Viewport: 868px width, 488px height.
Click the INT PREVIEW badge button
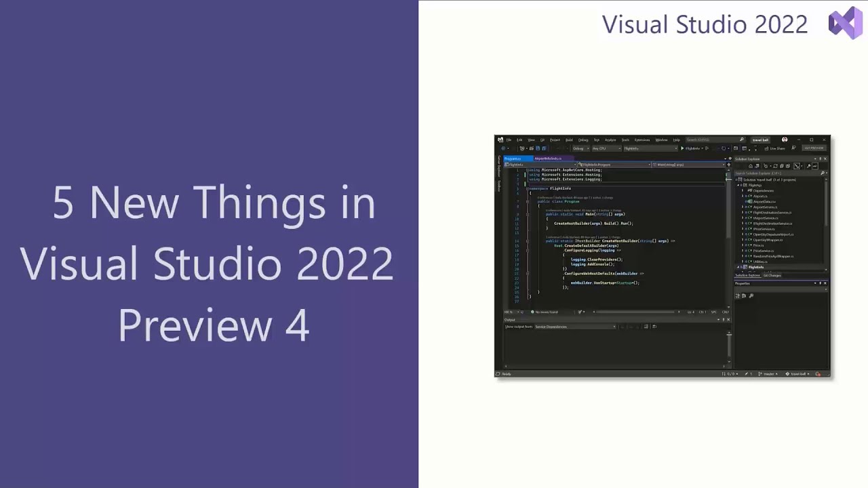(813, 148)
